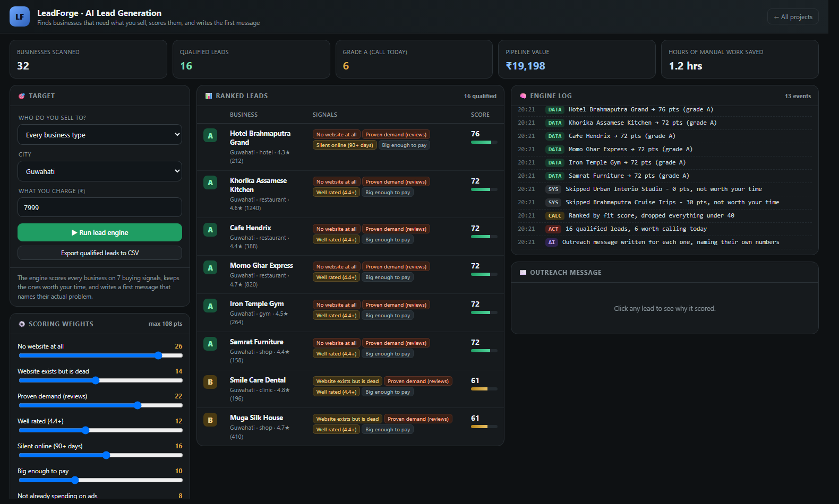This screenshot has height=504, width=839.
Task: Click grade B badge for Smile Care Dental
Action: 210,382
